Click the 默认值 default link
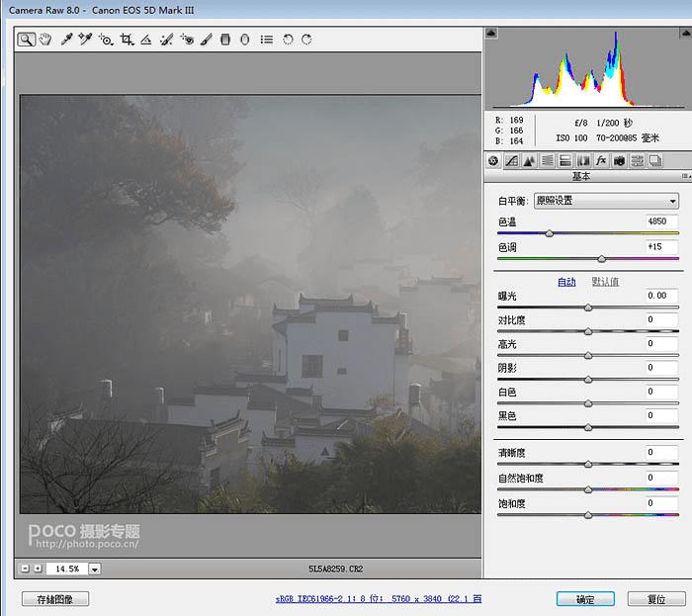Image resolution: width=692 pixels, height=616 pixels. coord(605,282)
